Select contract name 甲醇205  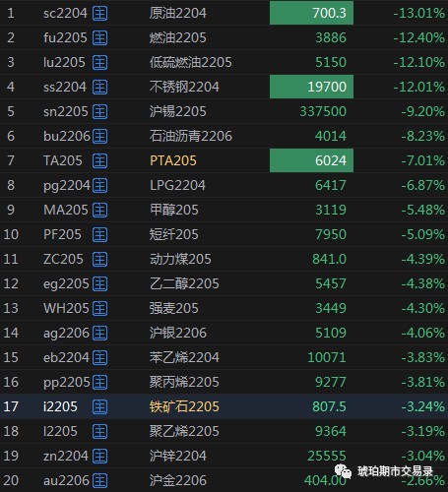tap(174, 210)
